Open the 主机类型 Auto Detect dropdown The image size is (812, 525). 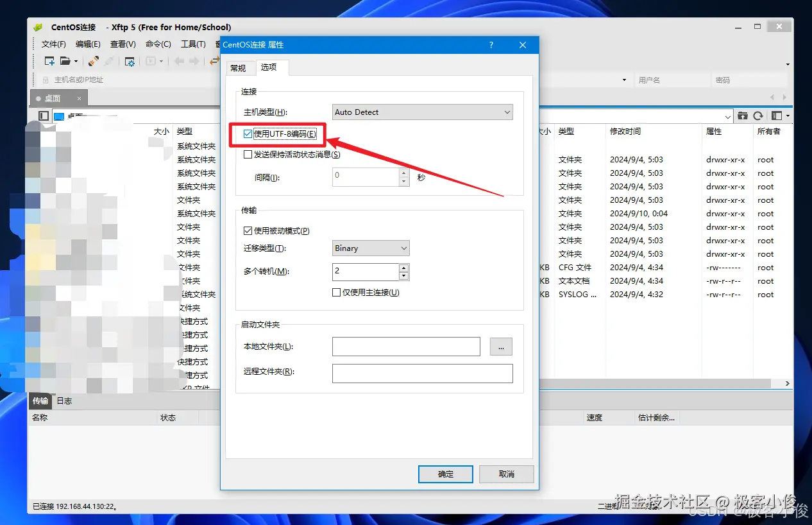[x=423, y=112]
